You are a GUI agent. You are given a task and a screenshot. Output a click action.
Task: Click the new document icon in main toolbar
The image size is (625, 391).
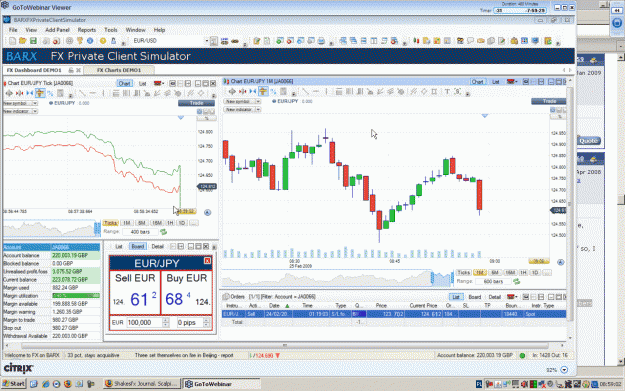click(x=12, y=41)
